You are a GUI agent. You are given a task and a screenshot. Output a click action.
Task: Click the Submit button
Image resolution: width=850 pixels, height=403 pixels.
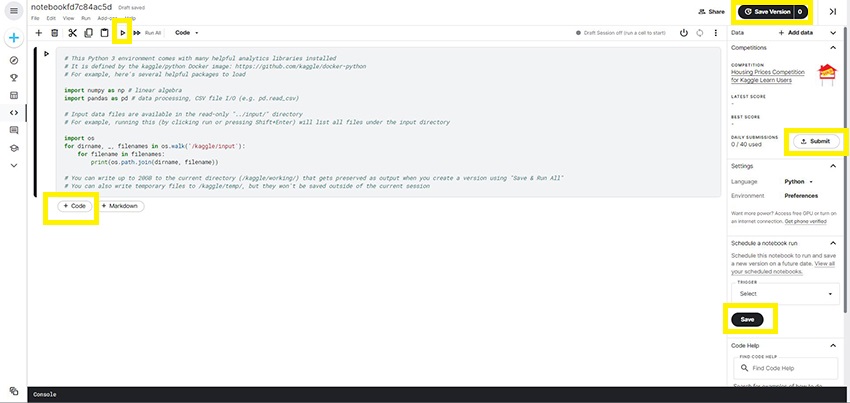[816, 142]
